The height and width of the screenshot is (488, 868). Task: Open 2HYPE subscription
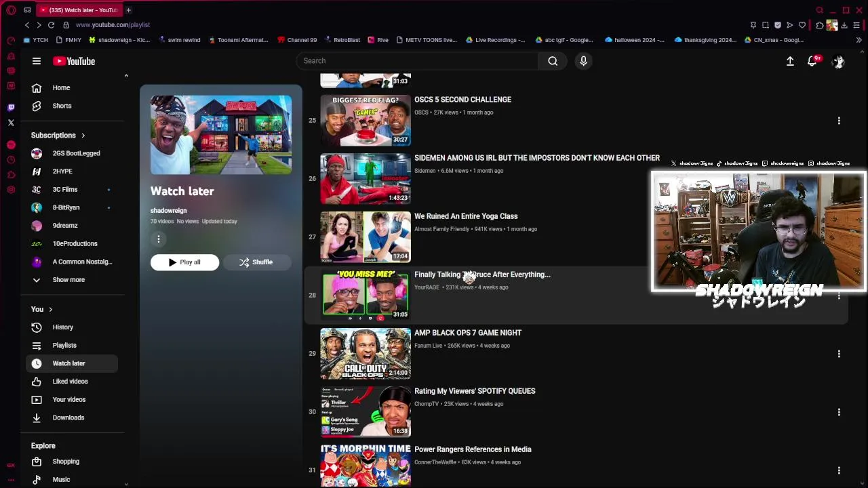72,171
